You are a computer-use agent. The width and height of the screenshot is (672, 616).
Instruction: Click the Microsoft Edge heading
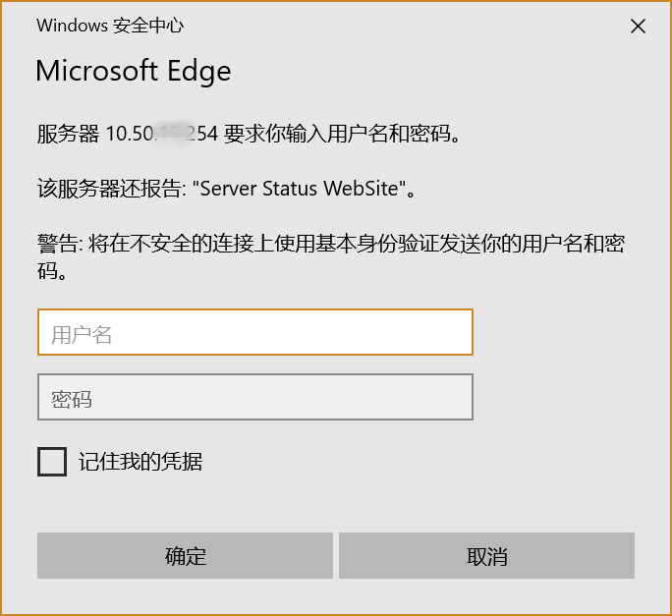click(134, 71)
